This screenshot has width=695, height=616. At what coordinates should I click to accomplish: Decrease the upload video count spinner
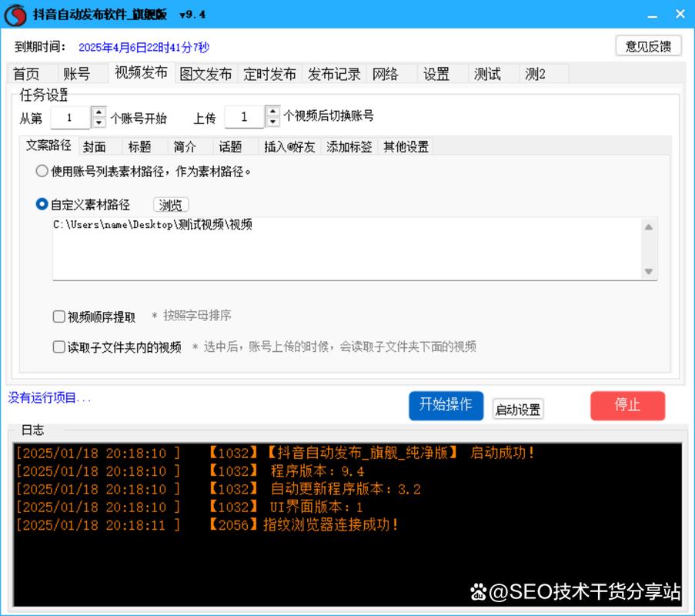(x=272, y=122)
